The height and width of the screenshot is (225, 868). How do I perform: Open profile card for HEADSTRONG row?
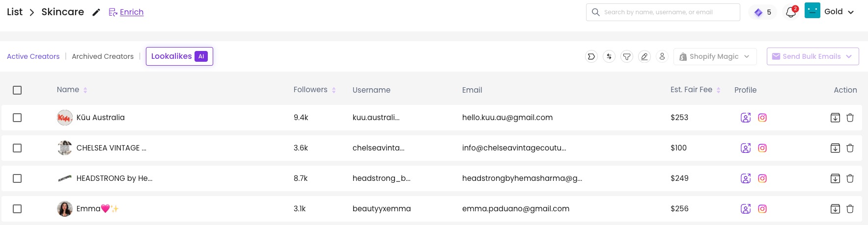tap(746, 178)
